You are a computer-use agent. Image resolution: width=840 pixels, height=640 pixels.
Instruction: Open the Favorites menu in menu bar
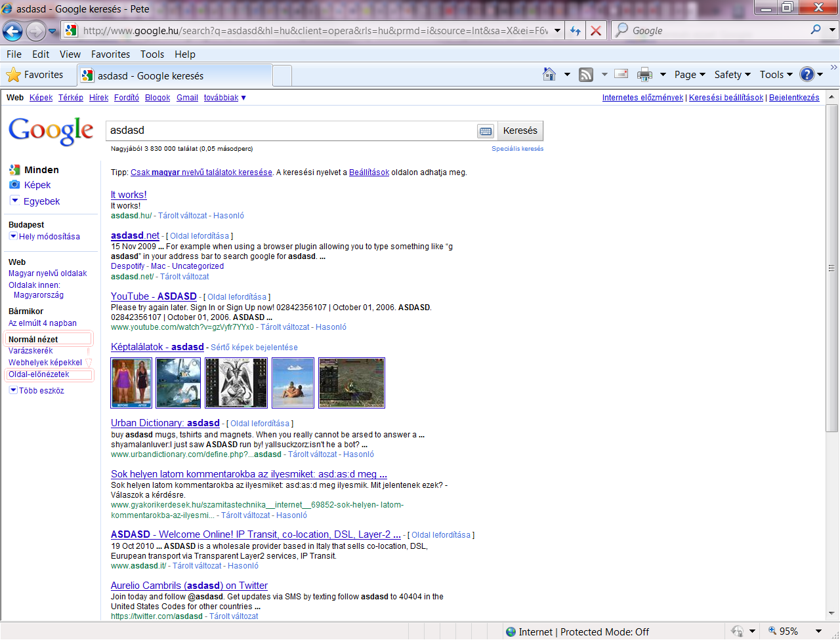(x=110, y=54)
